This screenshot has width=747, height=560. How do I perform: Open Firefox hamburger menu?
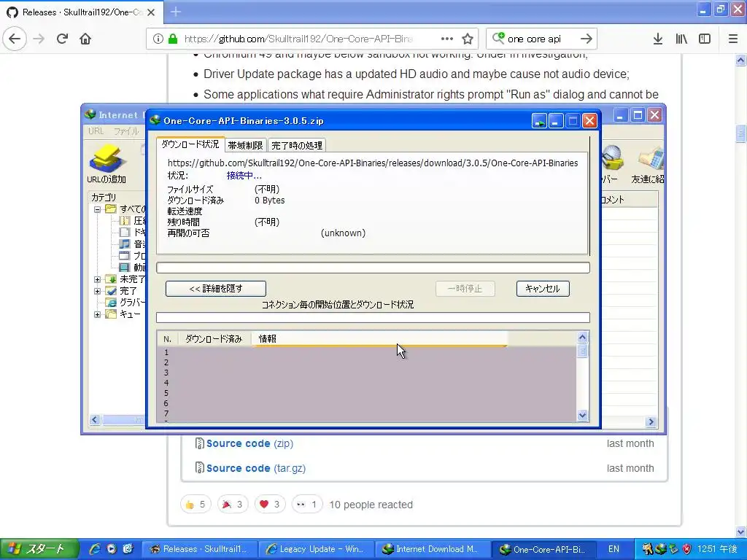pos(733,39)
